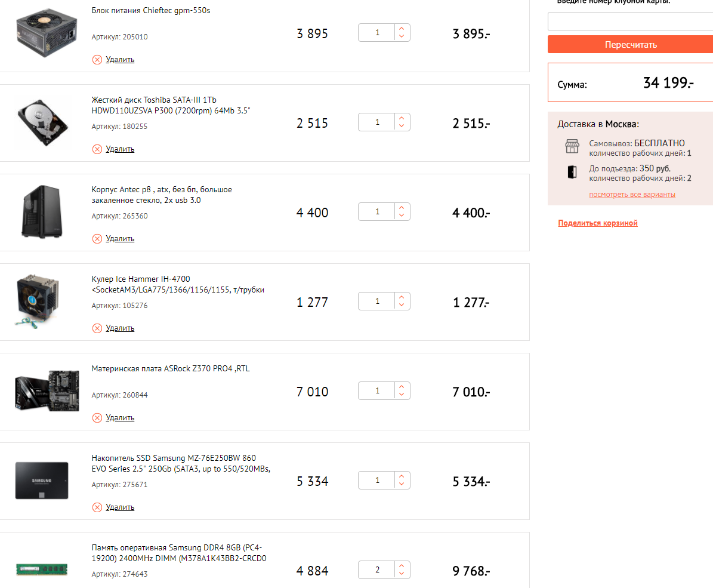This screenshot has height=588, width=713.
Task: Open посмотреть все варианты delivery options link
Action: [x=632, y=195]
